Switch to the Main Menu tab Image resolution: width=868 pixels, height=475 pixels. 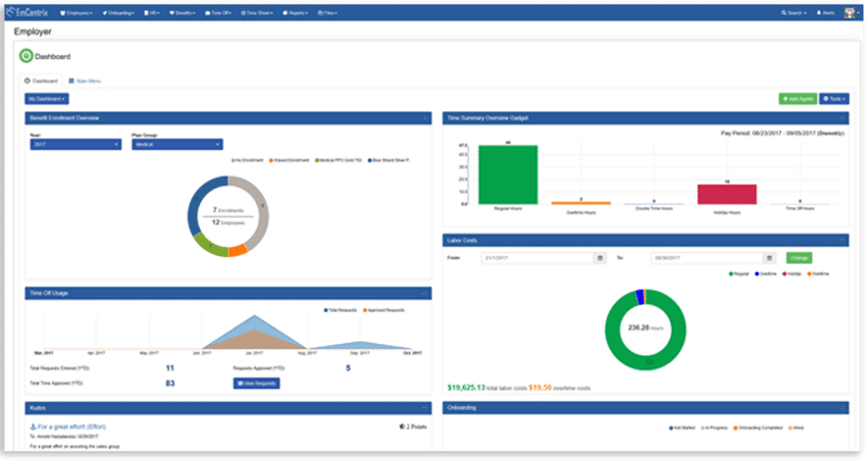coord(85,81)
